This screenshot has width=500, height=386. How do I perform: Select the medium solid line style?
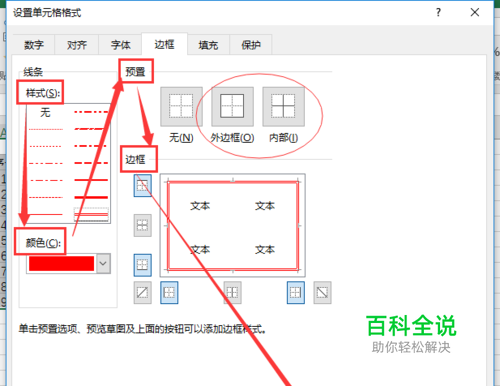(91, 180)
